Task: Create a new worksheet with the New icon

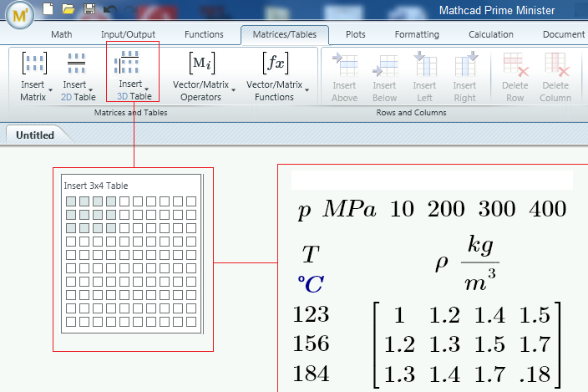Action: point(48,8)
